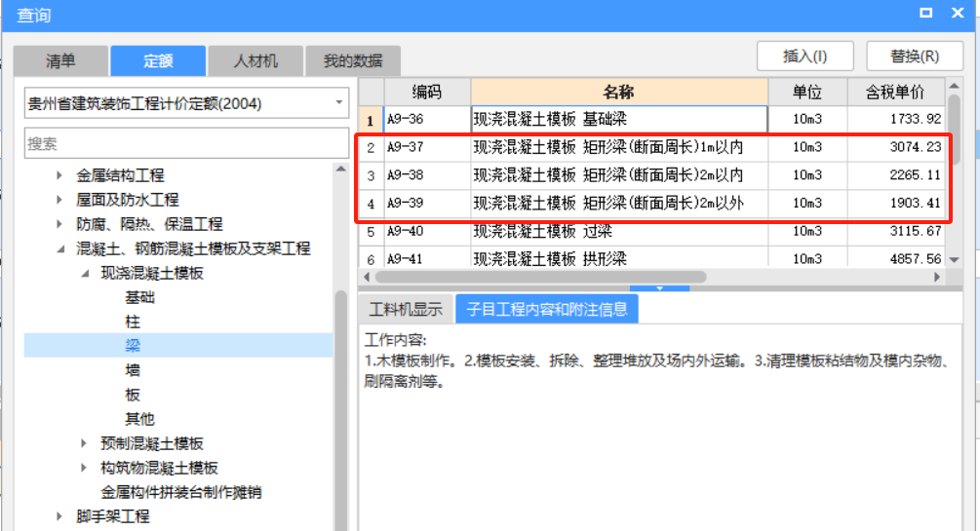The image size is (980, 531).
Task: Select code cell A9-41
Action: pyautogui.click(x=427, y=258)
